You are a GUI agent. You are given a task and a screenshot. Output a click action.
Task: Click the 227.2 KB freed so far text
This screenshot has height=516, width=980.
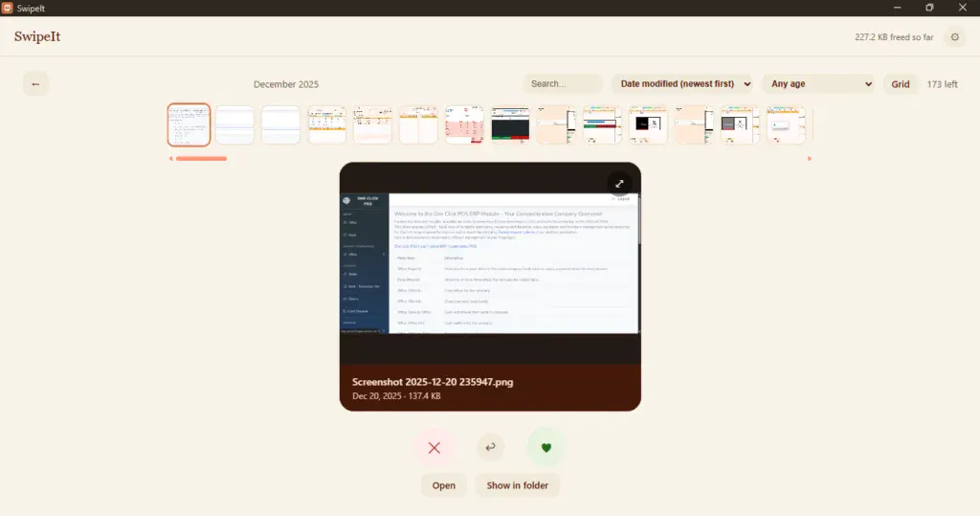[x=894, y=37]
